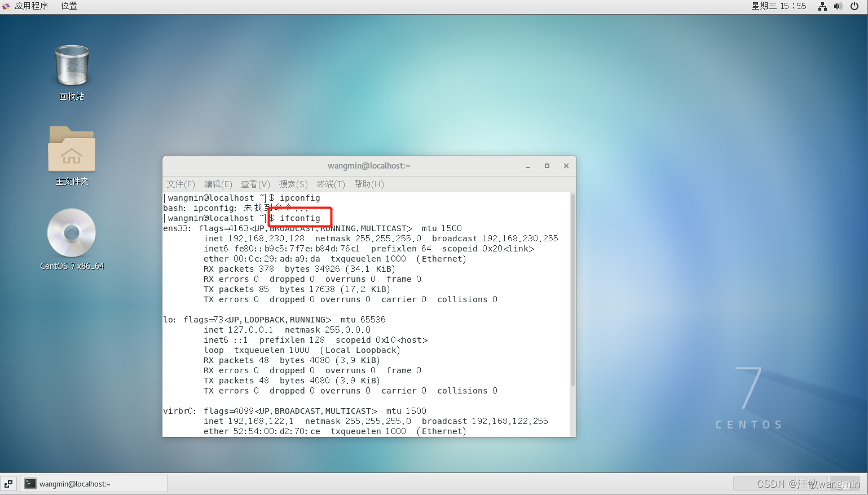Image resolution: width=868 pixels, height=495 pixels.
Task: Click the RX packets 378 line
Action: pyautogui.click(x=299, y=269)
